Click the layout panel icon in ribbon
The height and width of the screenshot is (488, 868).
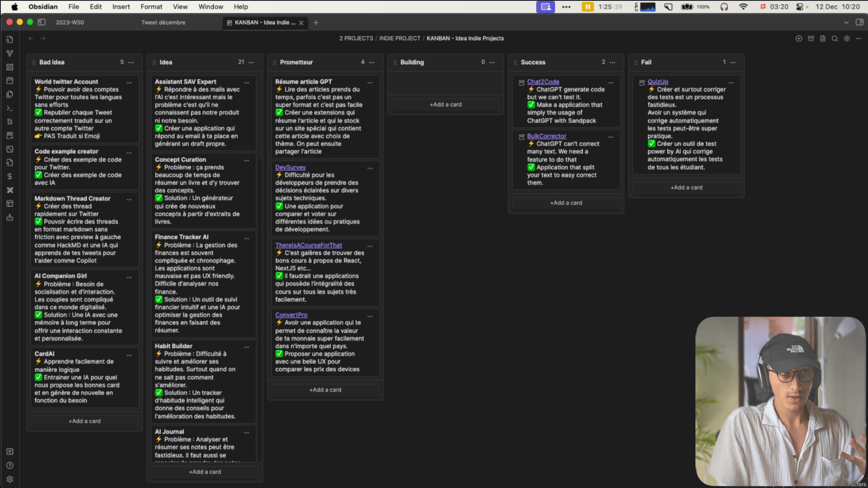pos(10,204)
